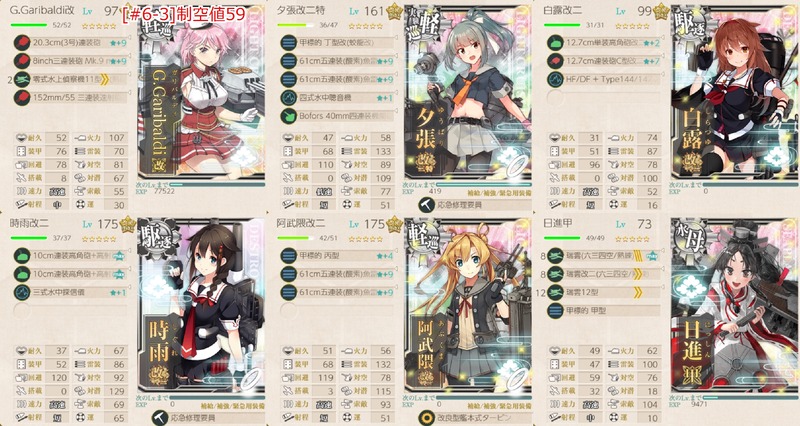Click 白露's HF/DF + Type144 radar icon
This screenshot has height=426, width=800.
point(555,79)
